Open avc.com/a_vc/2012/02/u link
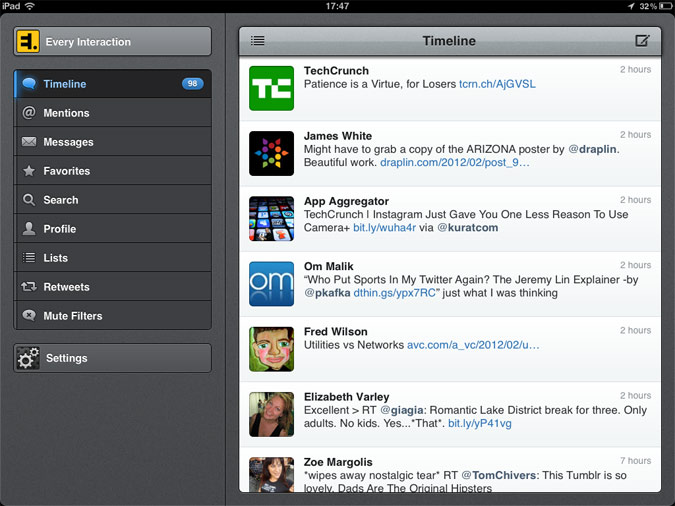The width and height of the screenshot is (675, 506). pyautogui.click(x=473, y=345)
